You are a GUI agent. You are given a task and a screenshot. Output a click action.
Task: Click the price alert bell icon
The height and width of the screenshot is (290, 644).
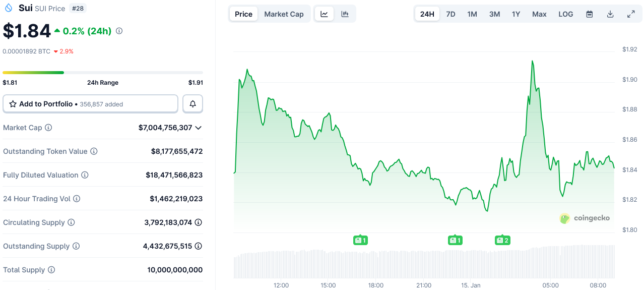tap(192, 104)
